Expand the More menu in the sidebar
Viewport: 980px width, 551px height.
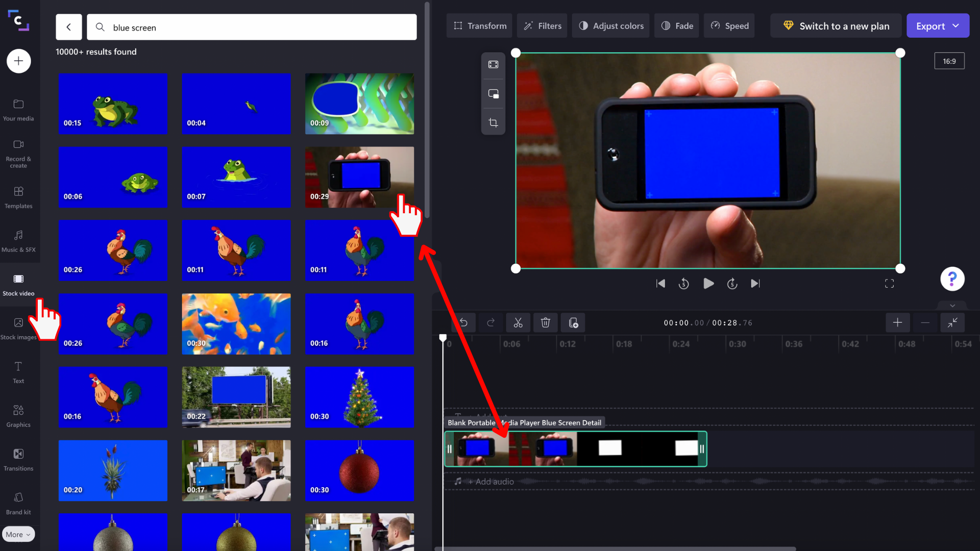click(x=18, y=534)
